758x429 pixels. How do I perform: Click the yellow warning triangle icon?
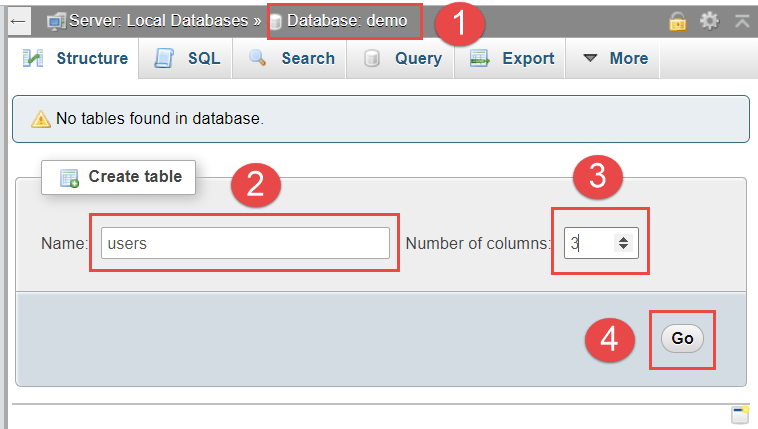tap(40, 119)
